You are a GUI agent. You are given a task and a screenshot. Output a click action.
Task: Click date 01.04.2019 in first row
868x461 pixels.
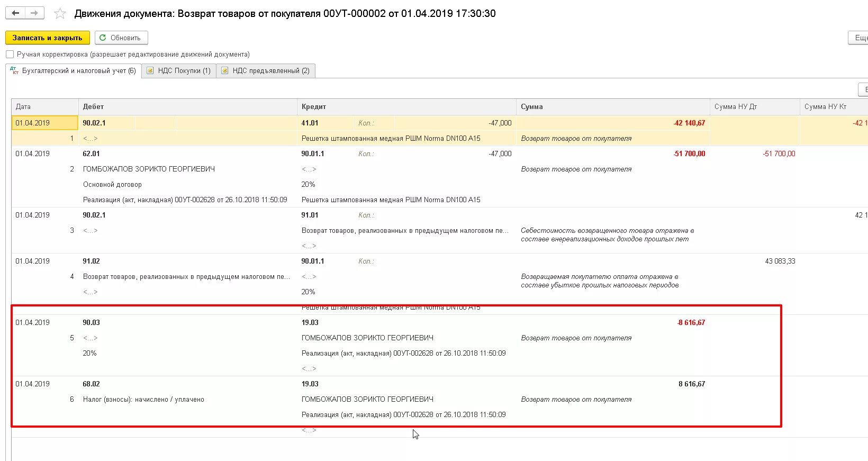(x=45, y=123)
